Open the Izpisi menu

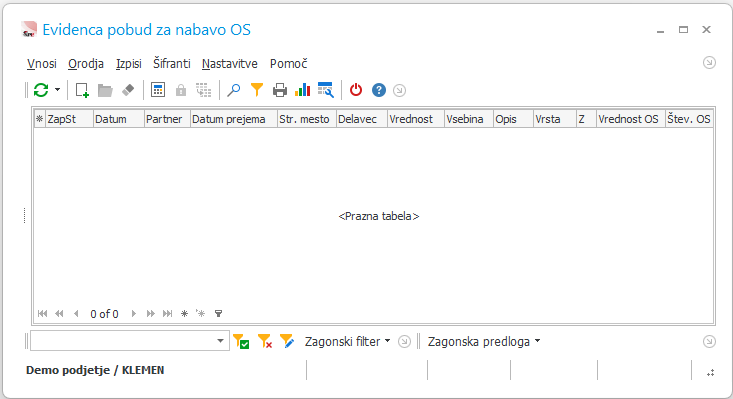[129, 64]
